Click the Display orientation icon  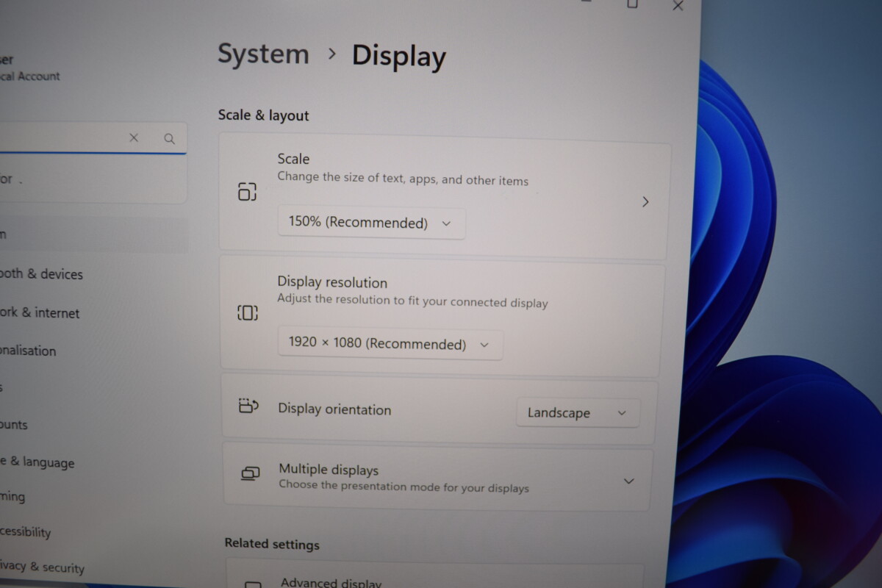tap(249, 406)
